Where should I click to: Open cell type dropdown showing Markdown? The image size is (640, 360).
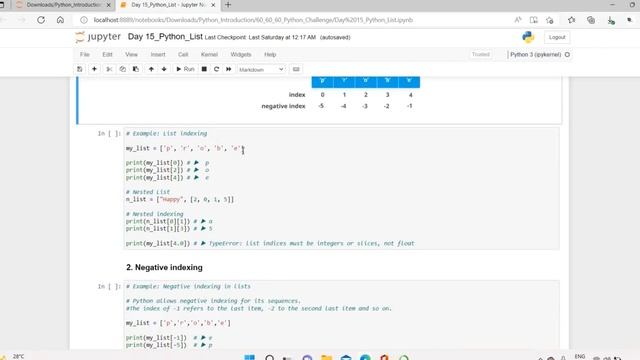pyautogui.click(x=261, y=70)
